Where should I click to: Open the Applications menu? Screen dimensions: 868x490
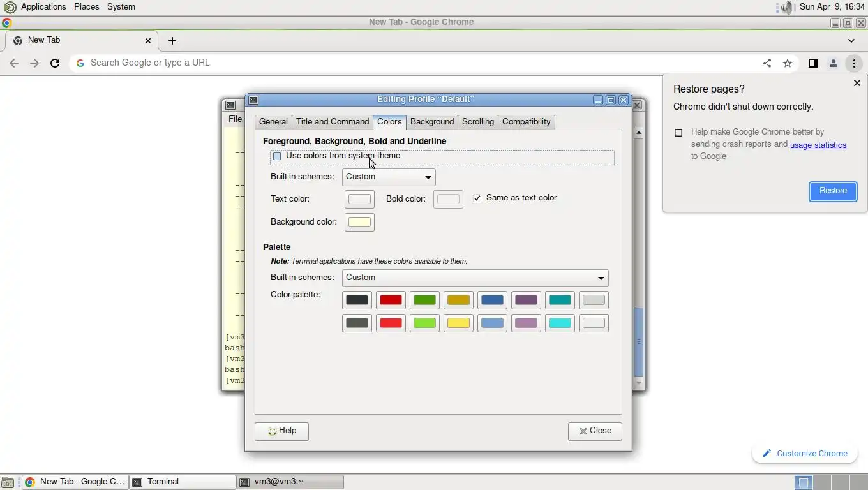pos(43,7)
